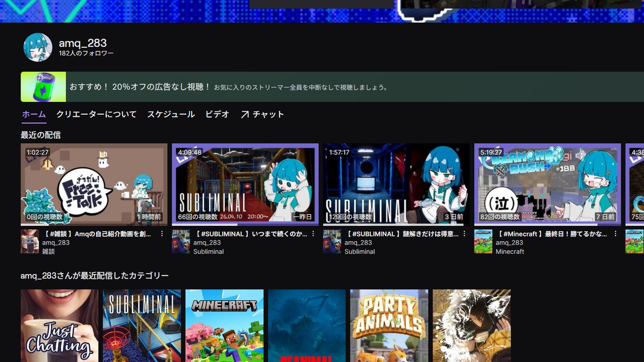Image resolution: width=644 pixels, height=362 pixels.
Task: Open the SUBLIMINAL category card
Action: (x=142, y=326)
